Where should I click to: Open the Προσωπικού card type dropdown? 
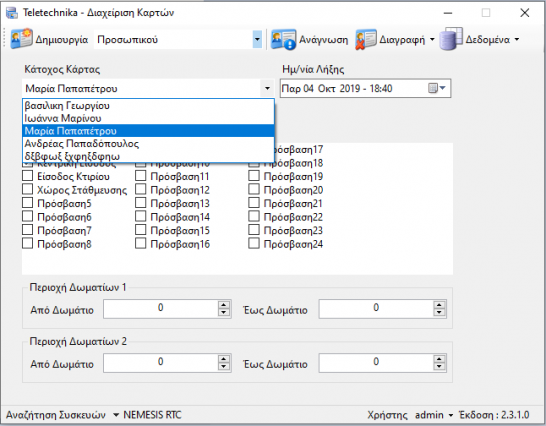coord(257,39)
